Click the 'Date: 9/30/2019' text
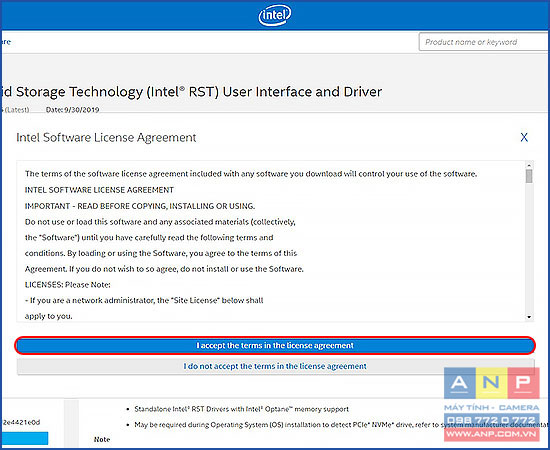 (x=73, y=110)
